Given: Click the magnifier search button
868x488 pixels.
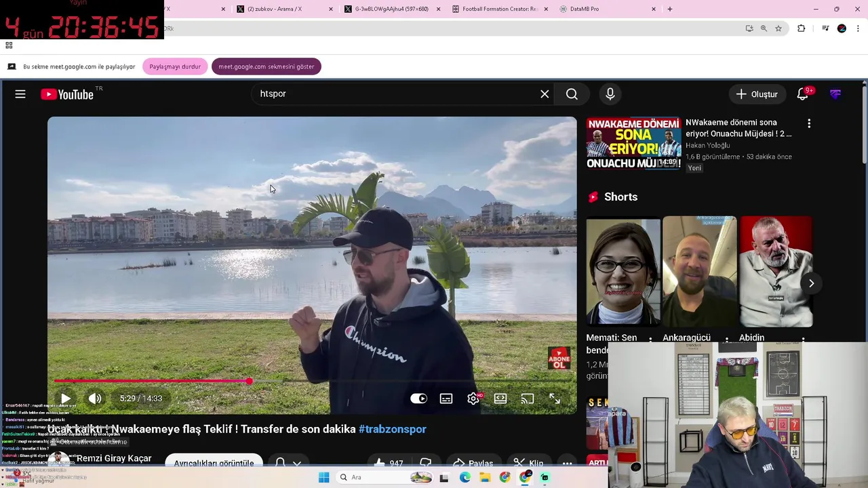Looking at the screenshot, I should click(572, 94).
